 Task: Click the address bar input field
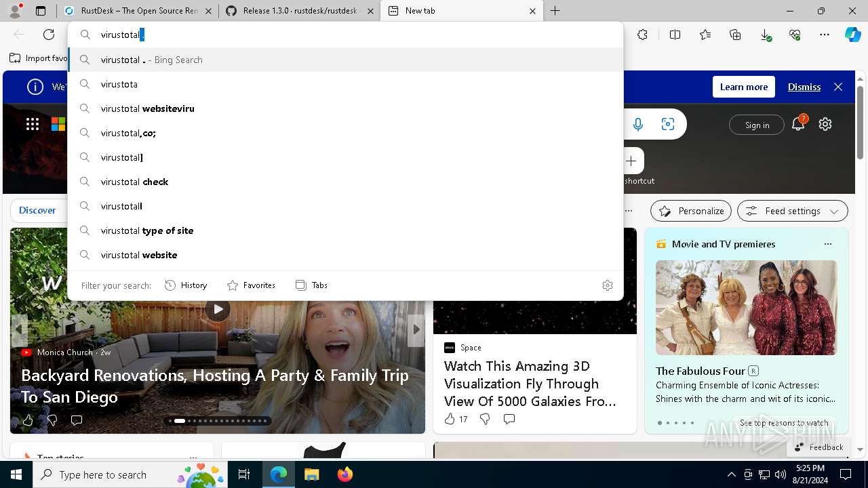click(346, 35)
